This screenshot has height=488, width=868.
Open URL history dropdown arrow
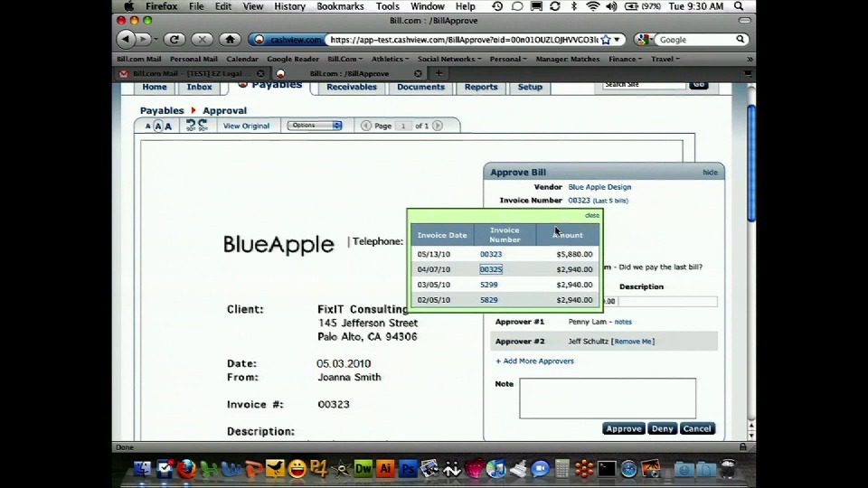[617, 39]
